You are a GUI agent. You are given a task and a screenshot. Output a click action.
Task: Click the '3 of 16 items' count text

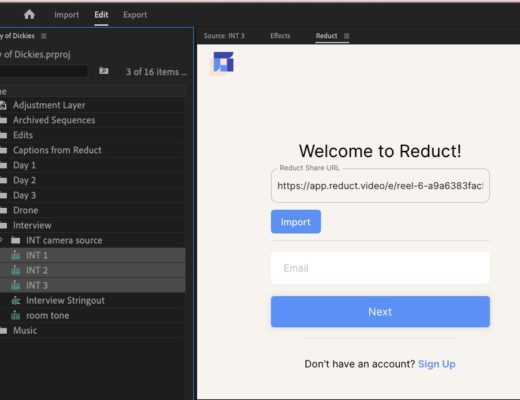156,72
